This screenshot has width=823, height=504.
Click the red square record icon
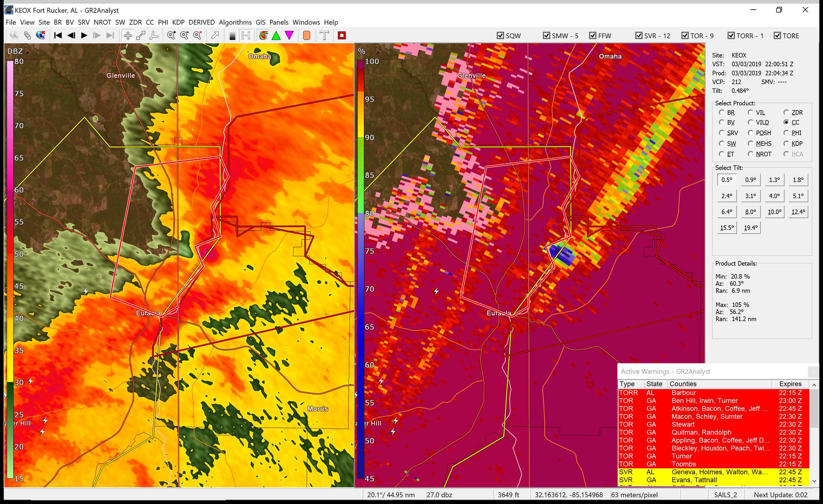coord(342,36)
